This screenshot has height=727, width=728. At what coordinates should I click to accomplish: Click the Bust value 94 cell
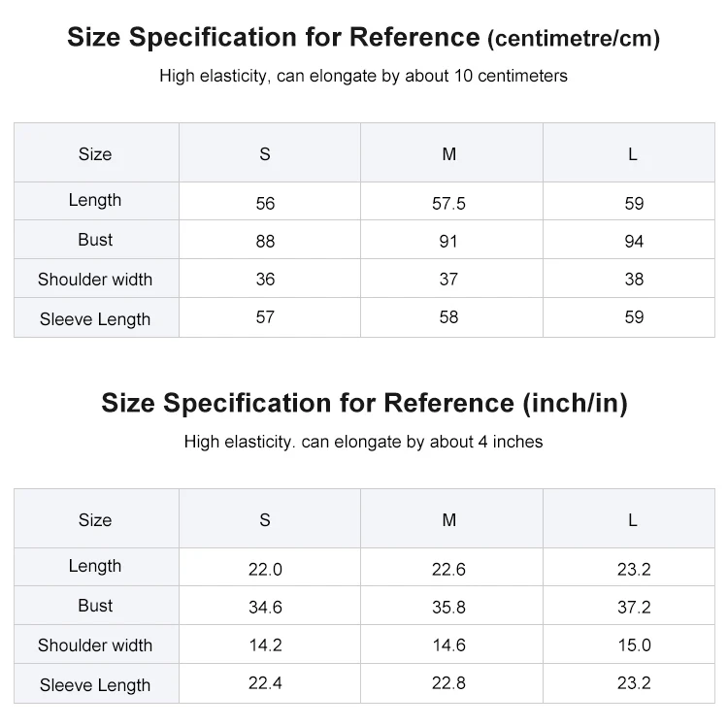click(629, 240)
